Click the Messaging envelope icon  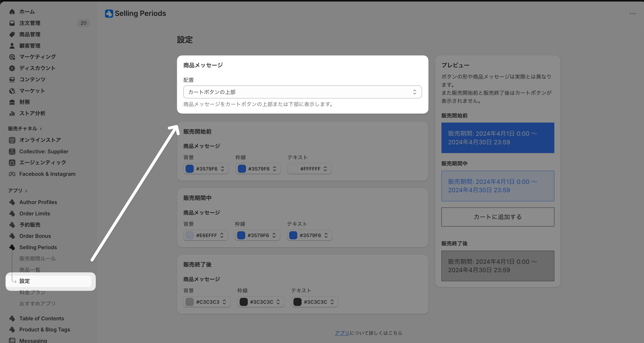(x=12, y=340)
